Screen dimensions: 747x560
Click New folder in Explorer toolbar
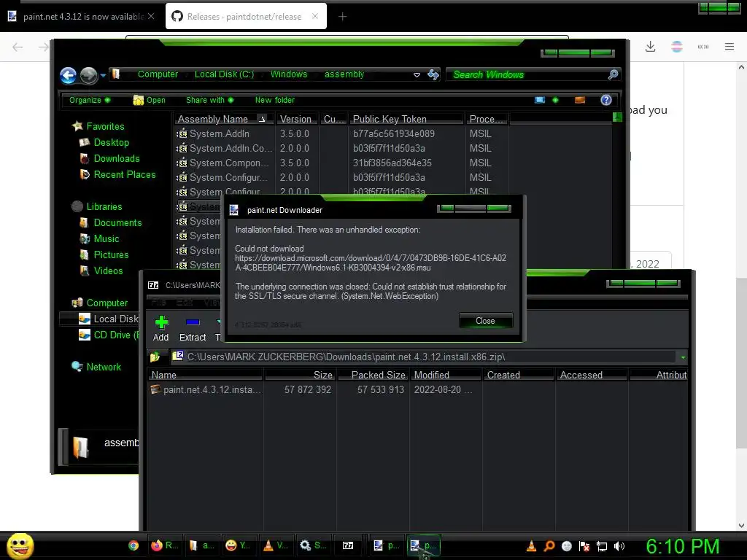click(x=275, y=100)
